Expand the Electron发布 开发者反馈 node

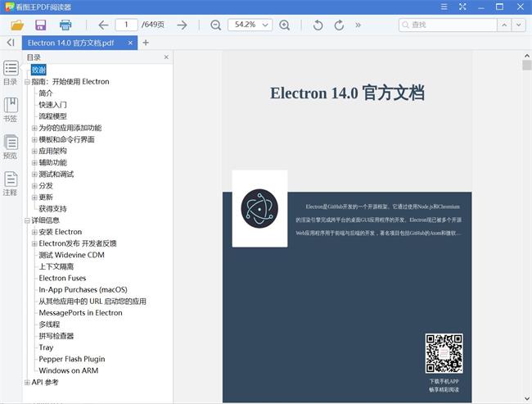34,243
